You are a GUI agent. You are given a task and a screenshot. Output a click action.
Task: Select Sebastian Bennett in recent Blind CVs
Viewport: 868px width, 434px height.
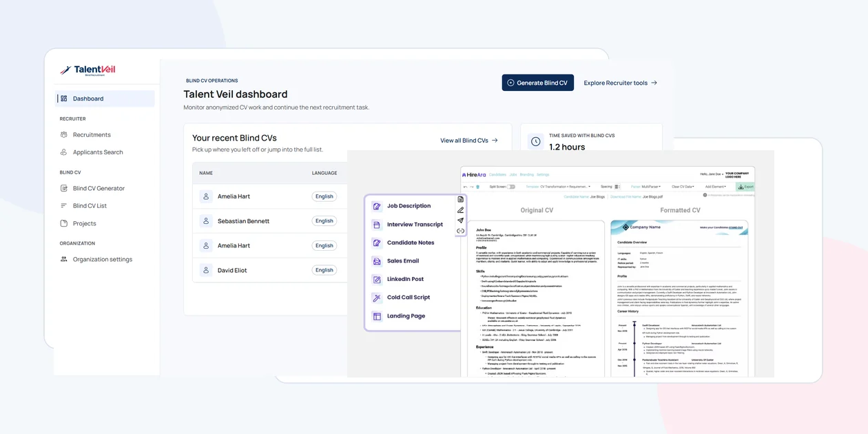(243, 221)
